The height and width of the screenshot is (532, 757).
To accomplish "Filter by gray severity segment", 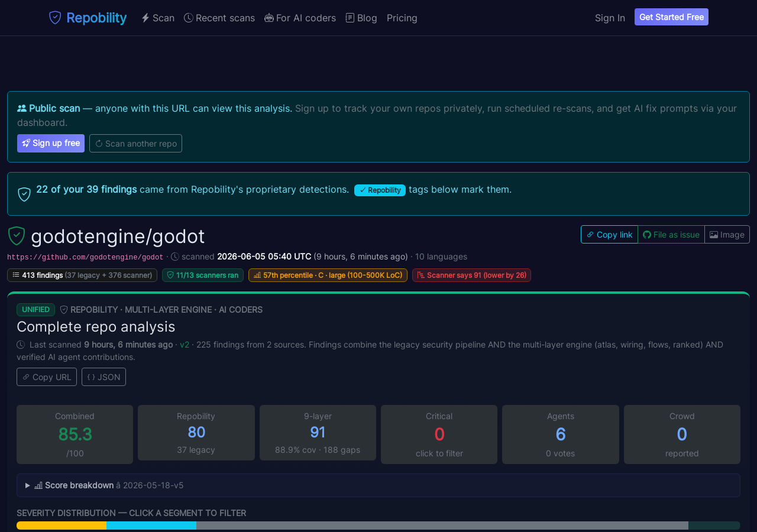I will [442, 525].
